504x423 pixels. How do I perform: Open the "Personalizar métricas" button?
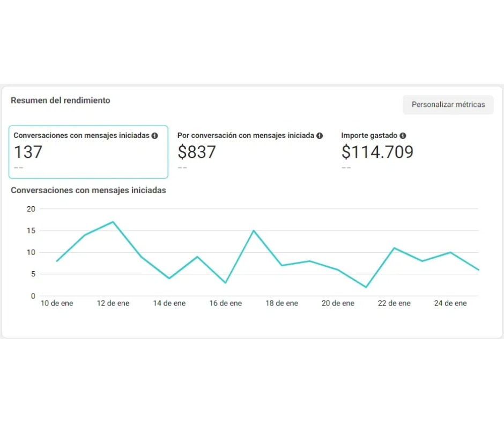[448, 105]
